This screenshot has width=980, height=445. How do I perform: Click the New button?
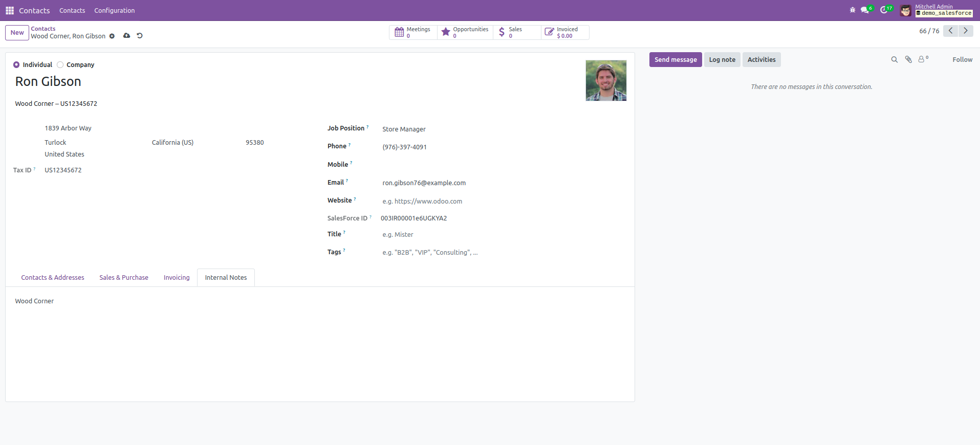(x=17, y=33)
